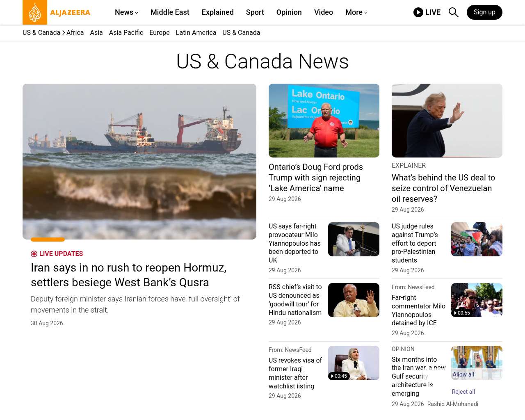Image resolution: width=525 pixels, height=420 pixels.
Task: Click the EXPLAINER label
Action: point(409,166)
